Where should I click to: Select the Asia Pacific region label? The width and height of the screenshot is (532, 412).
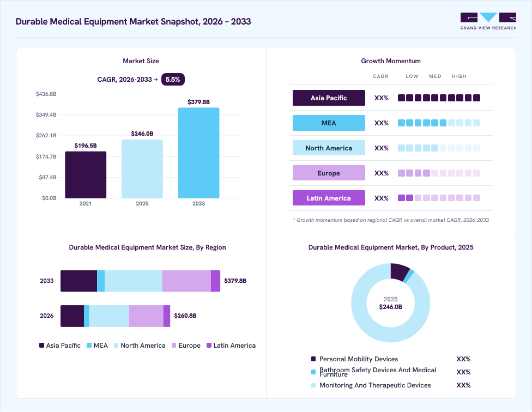click(329, 98)
